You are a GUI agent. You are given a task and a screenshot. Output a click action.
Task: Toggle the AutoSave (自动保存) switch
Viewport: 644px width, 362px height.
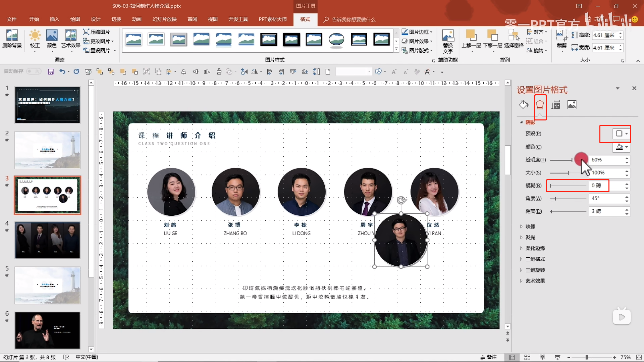tap(34, 71)
